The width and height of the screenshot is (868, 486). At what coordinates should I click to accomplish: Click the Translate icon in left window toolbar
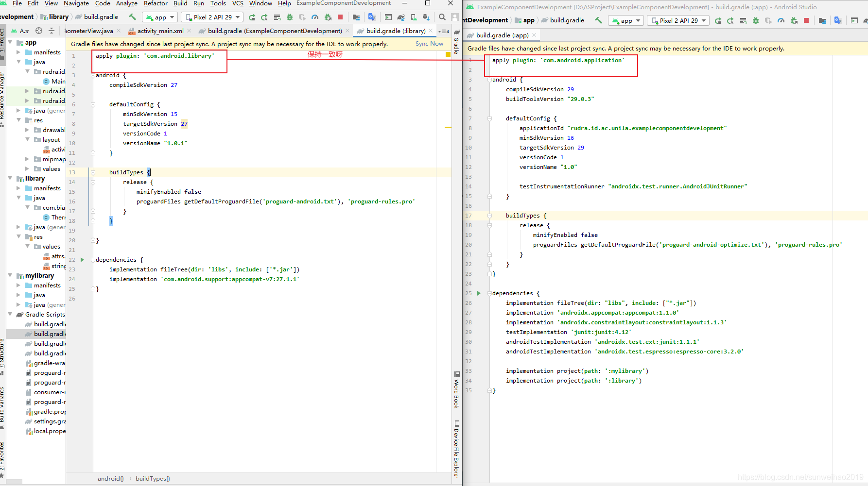[372, 17]
